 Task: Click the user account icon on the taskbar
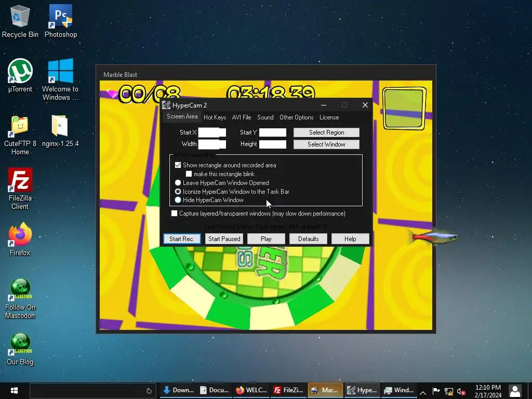tap(515, 391)
